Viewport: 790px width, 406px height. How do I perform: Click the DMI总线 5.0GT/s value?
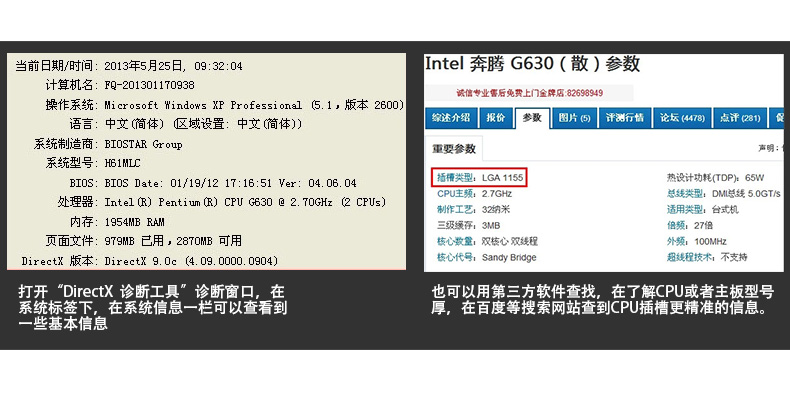746,193
